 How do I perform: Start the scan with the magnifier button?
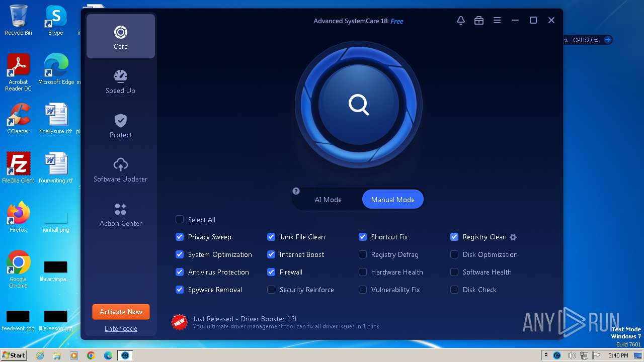tap(359, 105)
